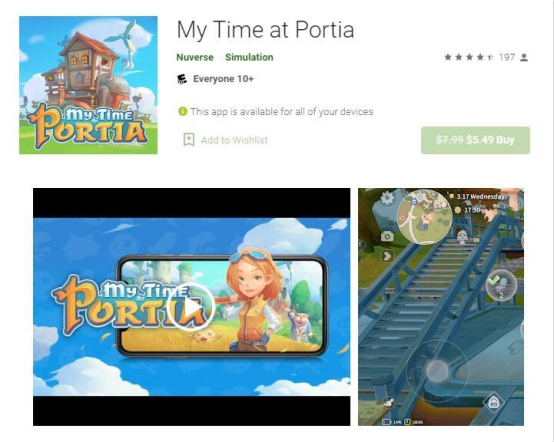The height and width of the screenshot is (443, 554).
Task: Open the gameplay staircase screenshot
Action: 441,307
